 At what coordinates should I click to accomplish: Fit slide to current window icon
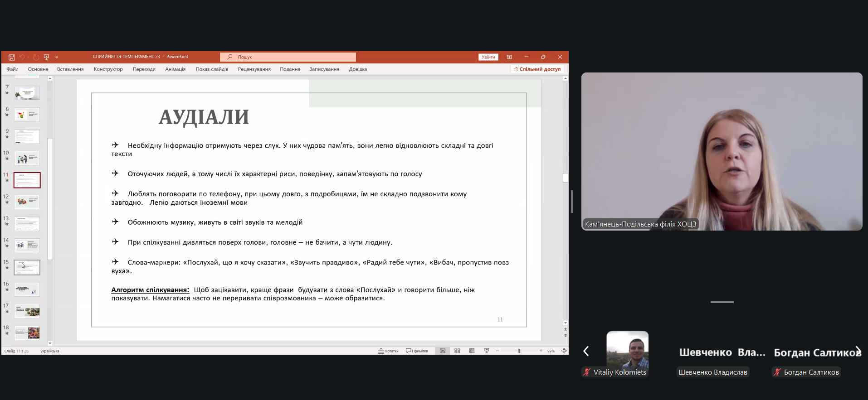564,351
